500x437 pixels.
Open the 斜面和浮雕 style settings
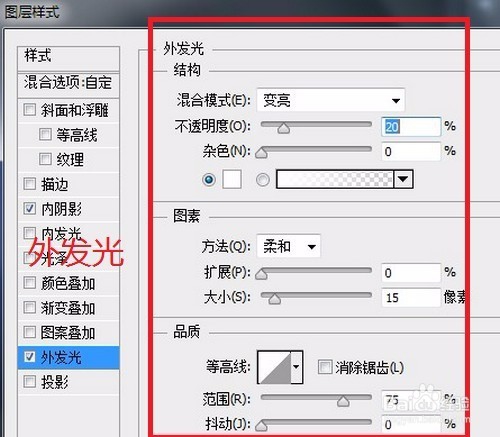coord(75,110)
